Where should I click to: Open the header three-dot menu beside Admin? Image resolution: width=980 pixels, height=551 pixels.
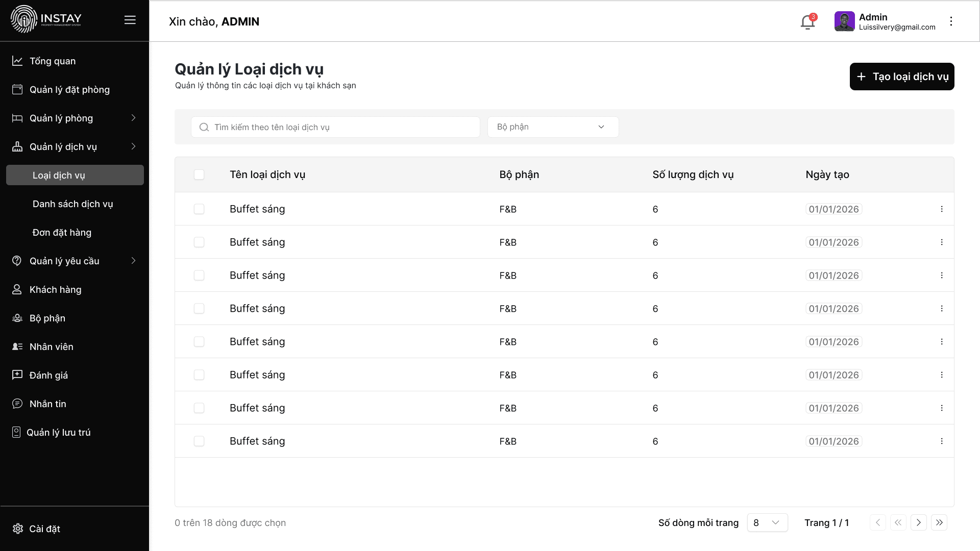pos(951,21)
